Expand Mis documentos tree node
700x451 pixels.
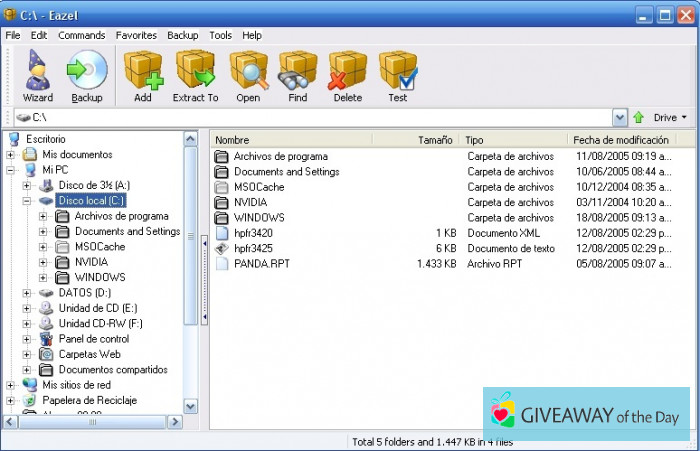[x=11, y=155]
